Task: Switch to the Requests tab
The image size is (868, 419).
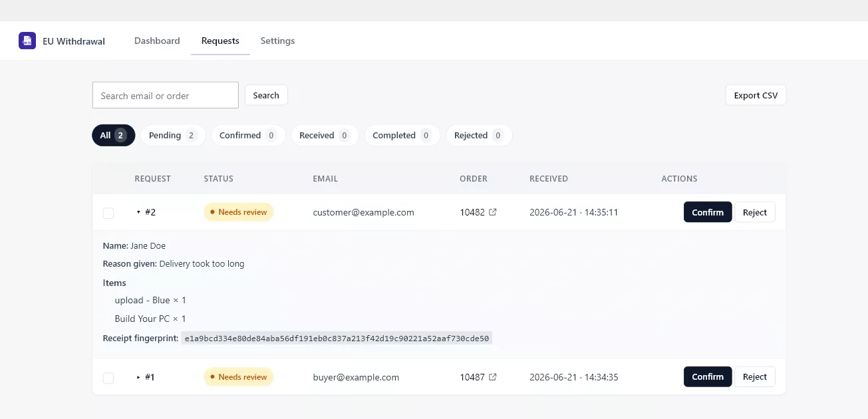Action: tap(220, 41)
